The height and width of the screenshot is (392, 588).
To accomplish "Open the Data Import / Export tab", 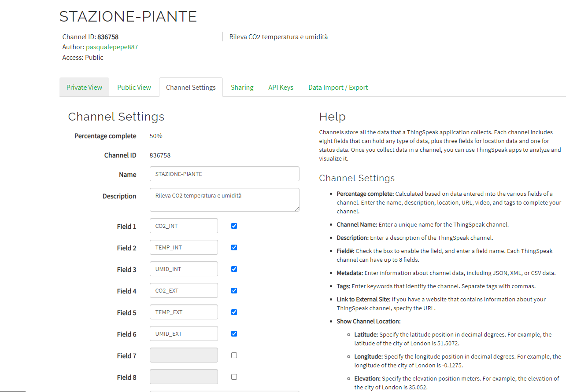I will 338,87.
